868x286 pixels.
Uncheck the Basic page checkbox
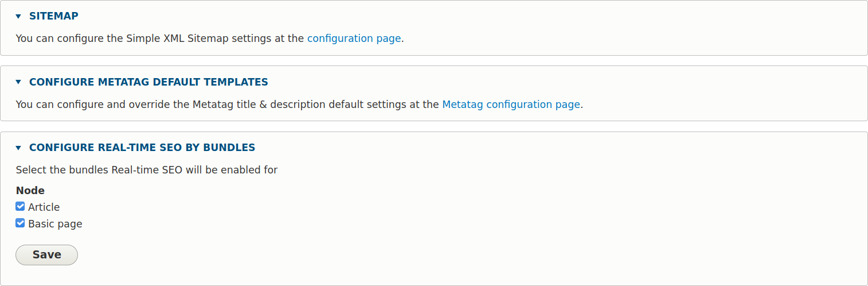pyautogui.click(x=20, y=223)
